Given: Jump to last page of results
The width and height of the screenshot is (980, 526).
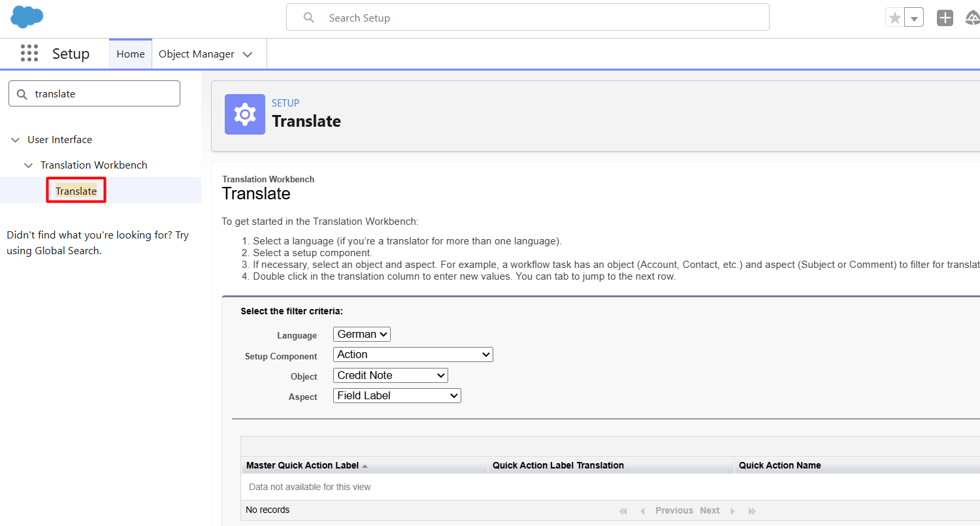Looking at the screenshot, I should point(752,511).
